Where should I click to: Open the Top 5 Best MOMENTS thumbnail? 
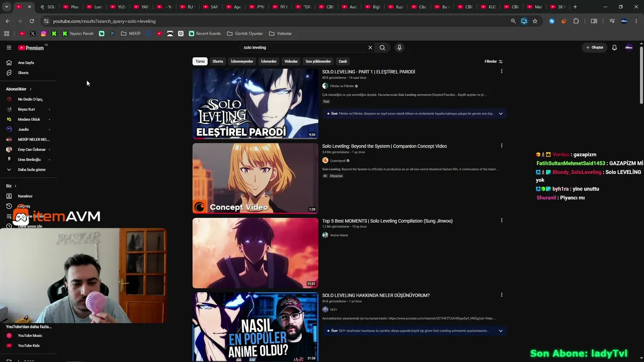coord(255,252)
